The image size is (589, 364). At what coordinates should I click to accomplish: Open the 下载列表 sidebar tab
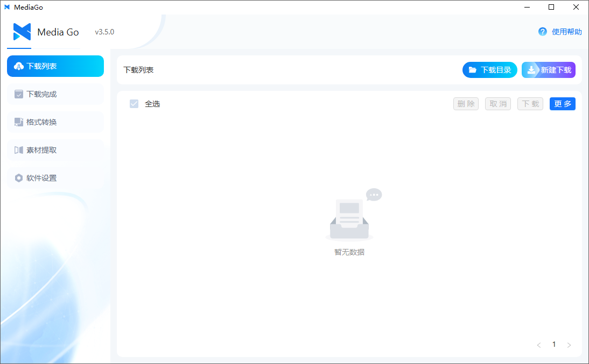pyautogui.click(x=55, y=66)
